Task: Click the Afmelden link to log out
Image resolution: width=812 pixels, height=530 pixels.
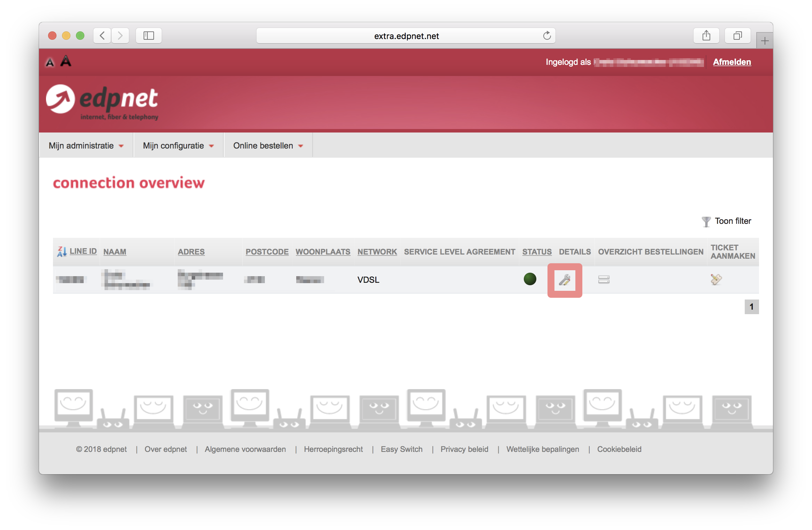Action: click(732, 62)
